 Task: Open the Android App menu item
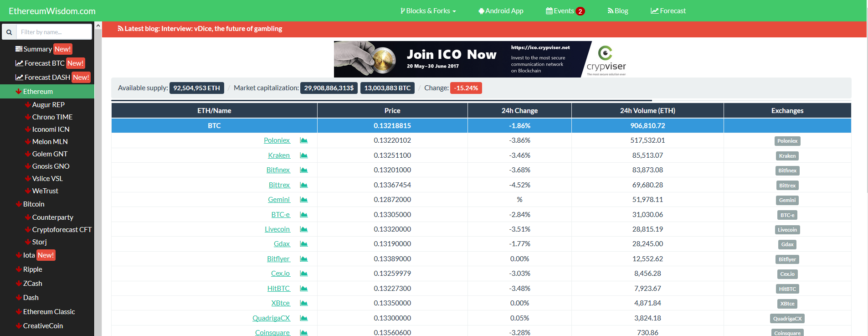[x=501, y=11]
